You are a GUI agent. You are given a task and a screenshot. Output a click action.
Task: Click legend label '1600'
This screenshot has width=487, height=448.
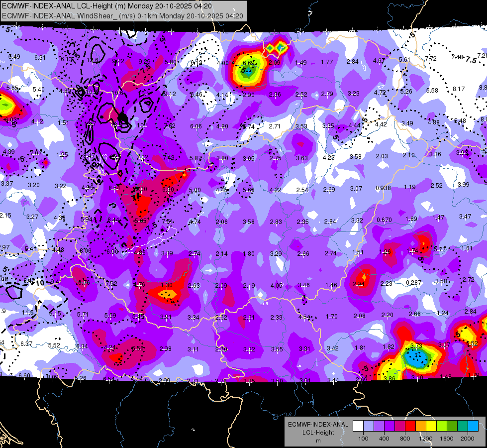447,439
